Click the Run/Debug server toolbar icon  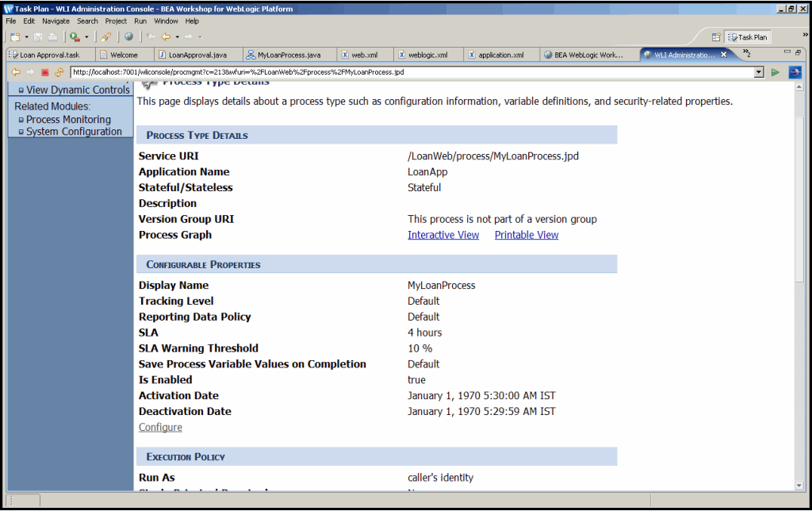(75, 36)
